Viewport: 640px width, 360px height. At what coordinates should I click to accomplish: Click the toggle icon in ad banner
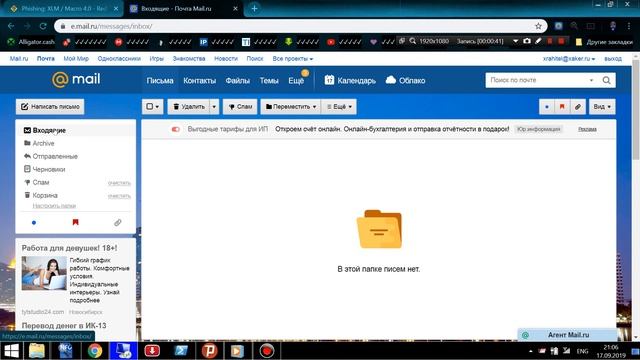(x=176, y=129)
